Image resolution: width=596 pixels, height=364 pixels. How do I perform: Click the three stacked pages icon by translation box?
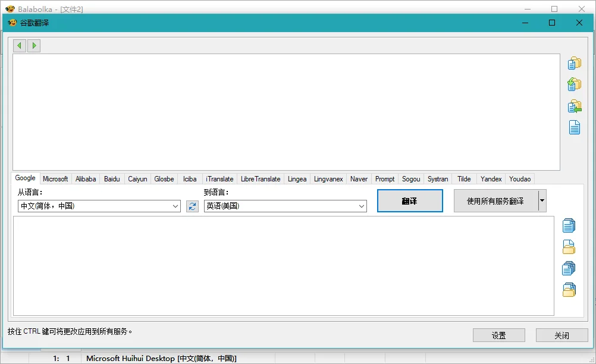pyautogui.click(x=569, y=268)
